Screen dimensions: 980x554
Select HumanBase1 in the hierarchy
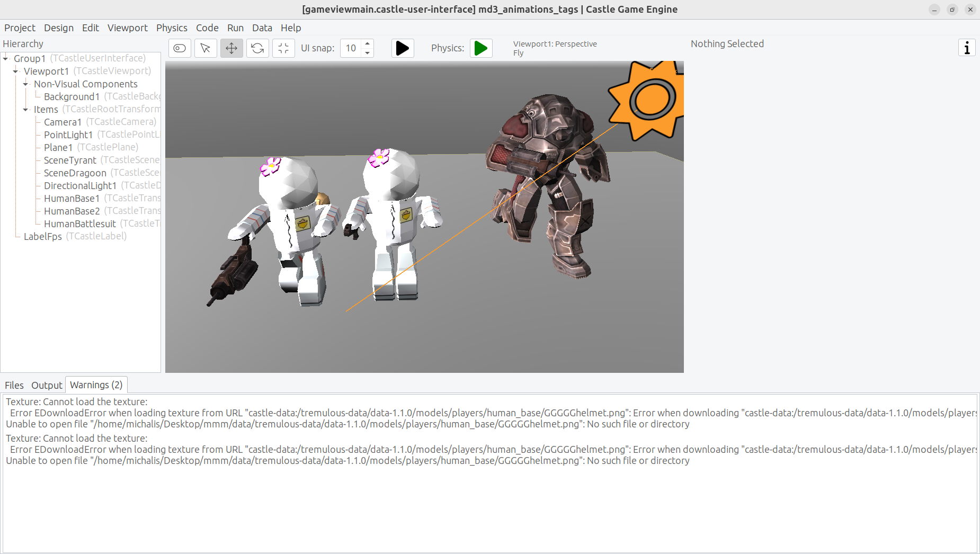click(x=72, y=198)
